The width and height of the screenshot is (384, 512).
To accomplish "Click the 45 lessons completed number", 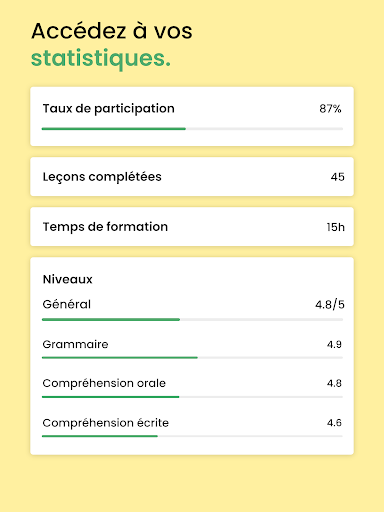I will (x=337, y=177).
